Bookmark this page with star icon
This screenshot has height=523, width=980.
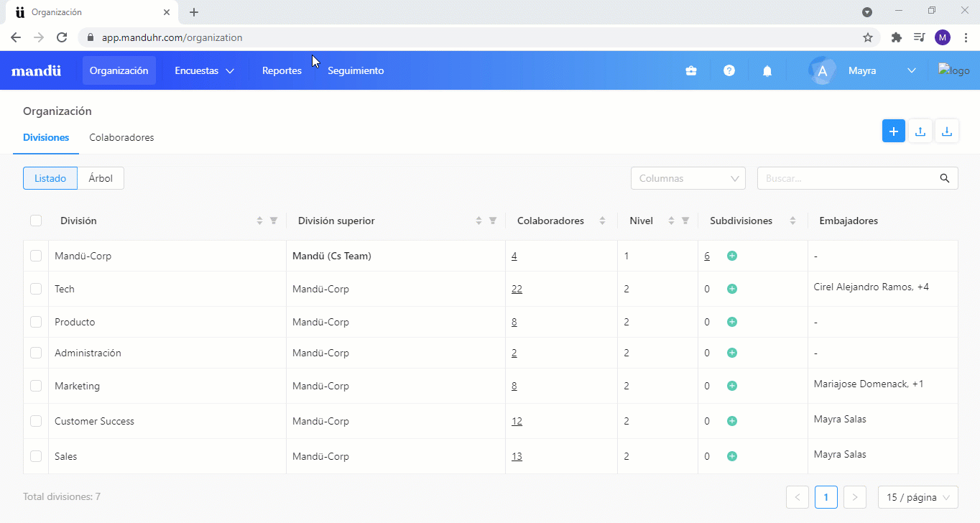(868, 37)
